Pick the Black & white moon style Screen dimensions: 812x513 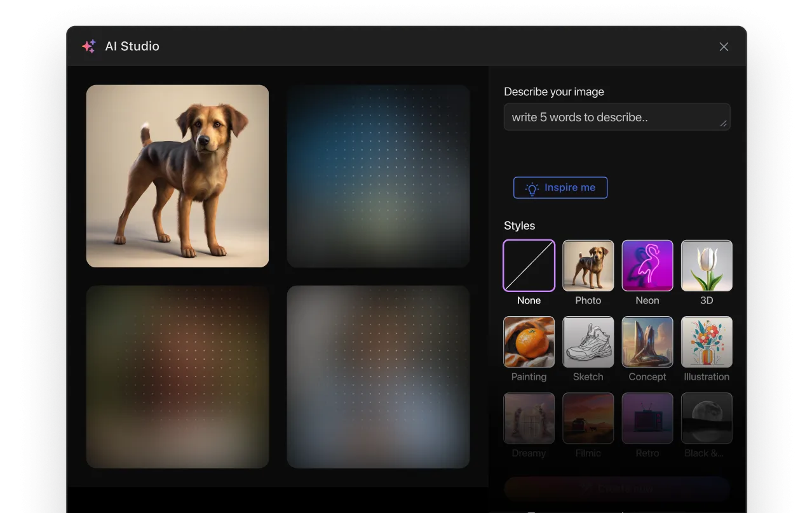point(707,418)
